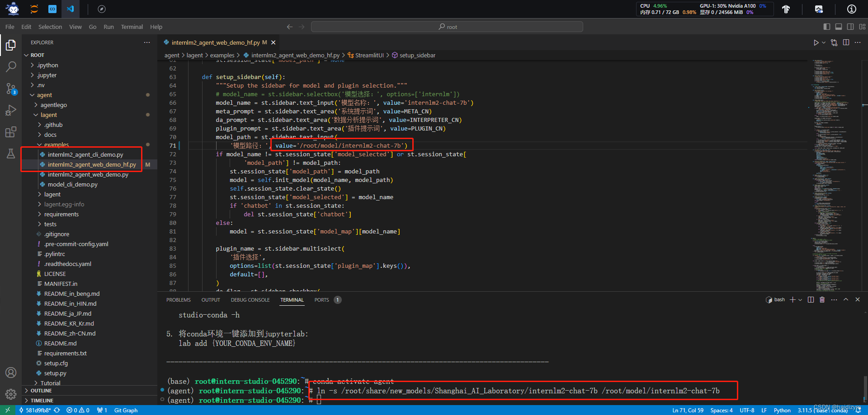Open the Terminal menu
Viewport: 868px width, 415px height.
pos(132,27)
